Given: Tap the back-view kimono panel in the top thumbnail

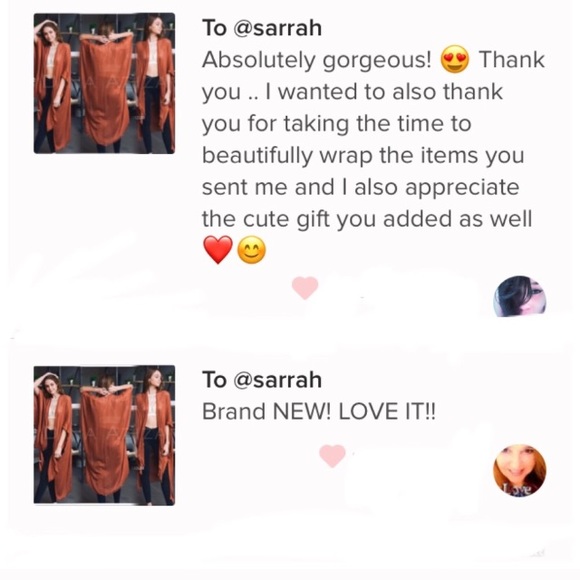Looking at the screenshot, I should tap(106, 83).
